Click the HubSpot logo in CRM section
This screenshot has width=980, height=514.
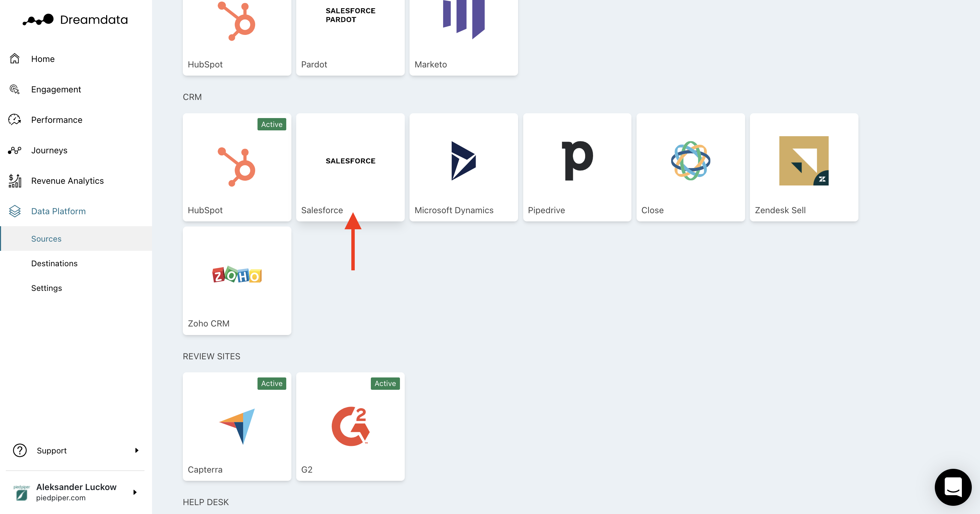[x=237, y=167]
